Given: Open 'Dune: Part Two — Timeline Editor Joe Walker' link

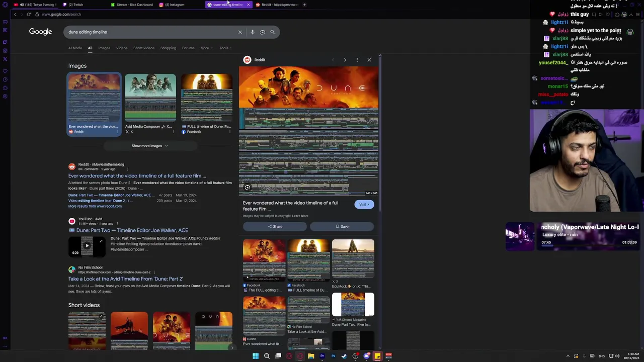Looking at the screenshot, I should click(x=132, y=230).
